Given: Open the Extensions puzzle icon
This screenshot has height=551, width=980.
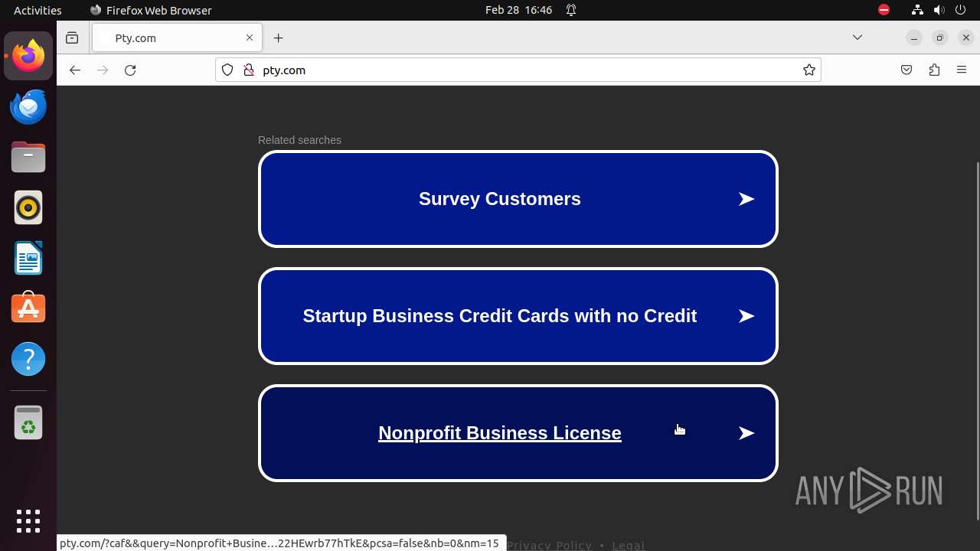Looking at the screenshot, I should tap(934, 70).
